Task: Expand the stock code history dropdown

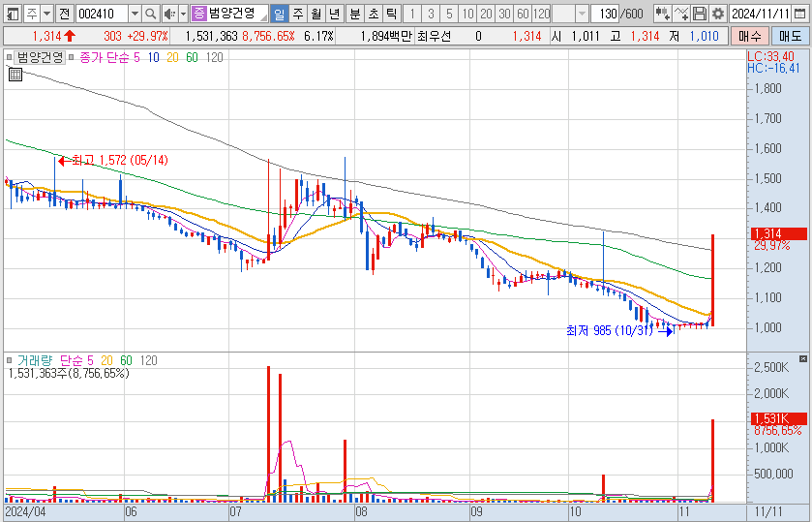Action: [135, 14]
